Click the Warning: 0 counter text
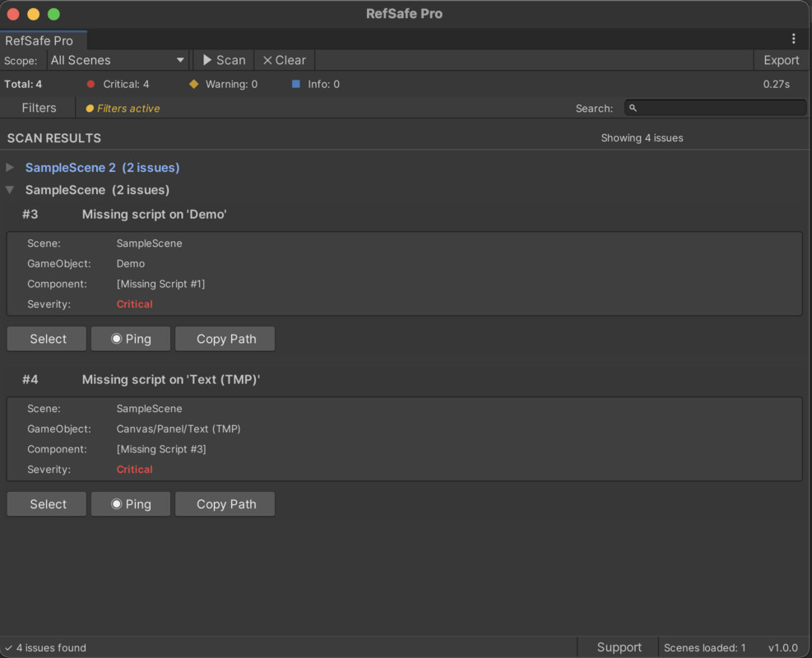The width and height of the screenshot is (812, 658). coord(231,84)
